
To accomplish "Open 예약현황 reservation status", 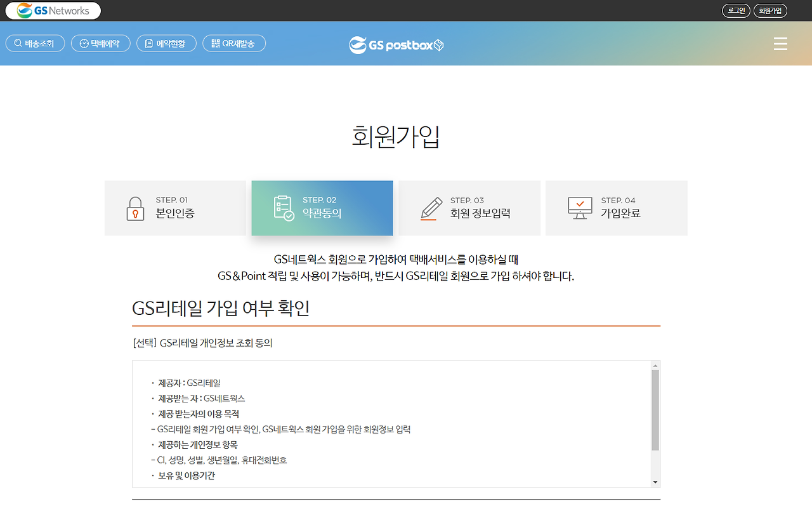I will tap(166, 43).
